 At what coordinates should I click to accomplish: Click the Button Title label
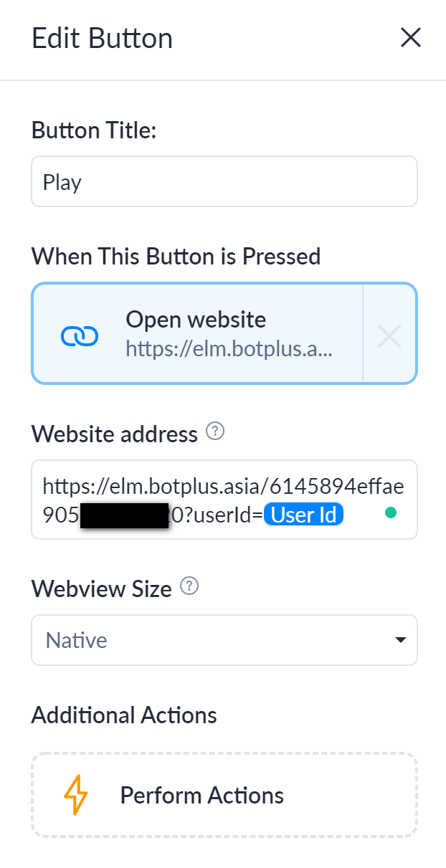pyautogui.click(x=94, y=130)
